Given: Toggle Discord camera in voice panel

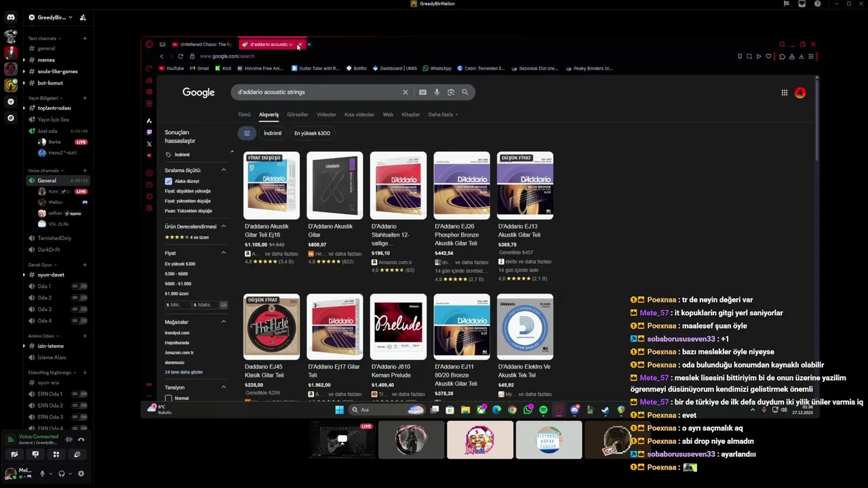Looking at the screenshot, I should pyautogui.click(x=14, y=455).
